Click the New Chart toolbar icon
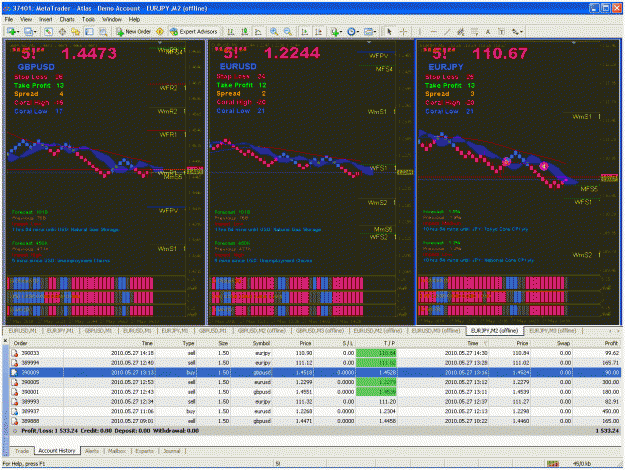Image resolution: width=625 pixels, height=470 pixels. coord(10,31)
